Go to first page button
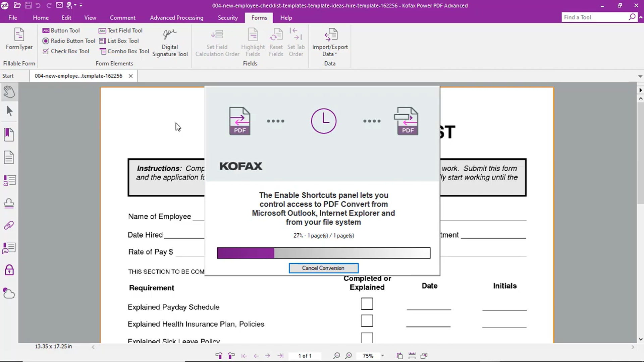Image resolution: width=644 pixels, height=362 pixels. (244, 356)
